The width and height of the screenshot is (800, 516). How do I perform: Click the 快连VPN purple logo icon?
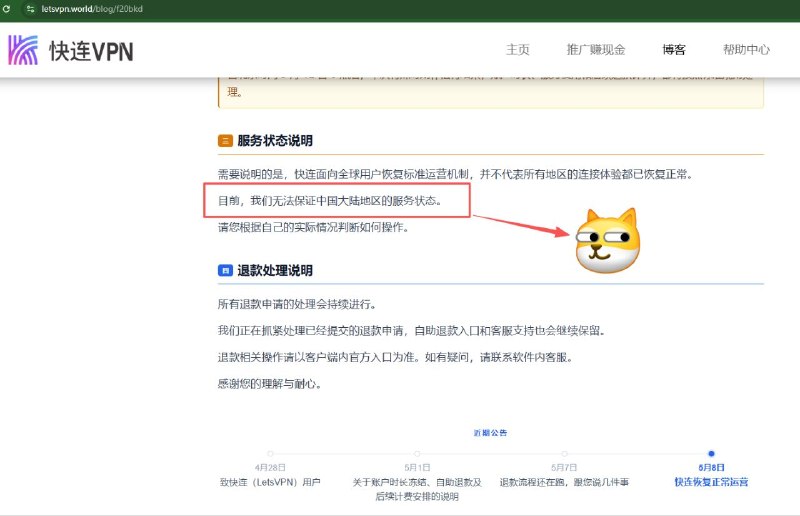point(23,50)
